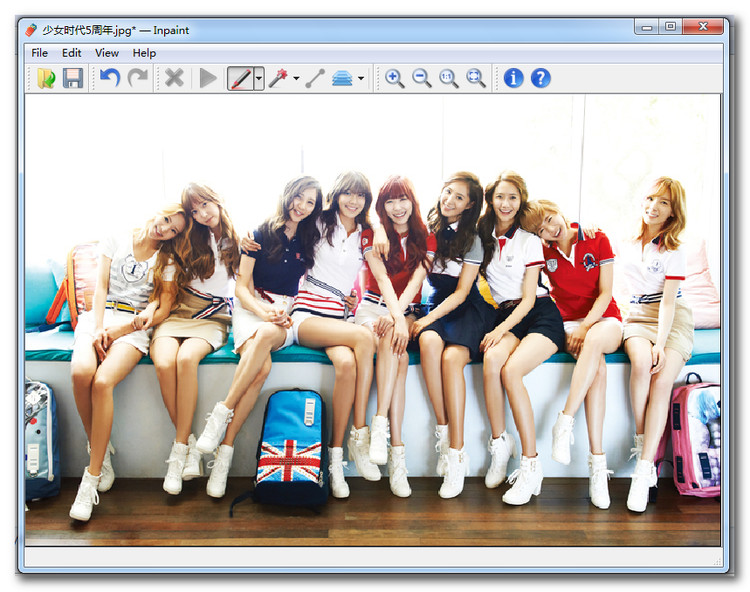Click the blue Help question mark icon
This screenshot has height=592, width=750.
(541, 78)
